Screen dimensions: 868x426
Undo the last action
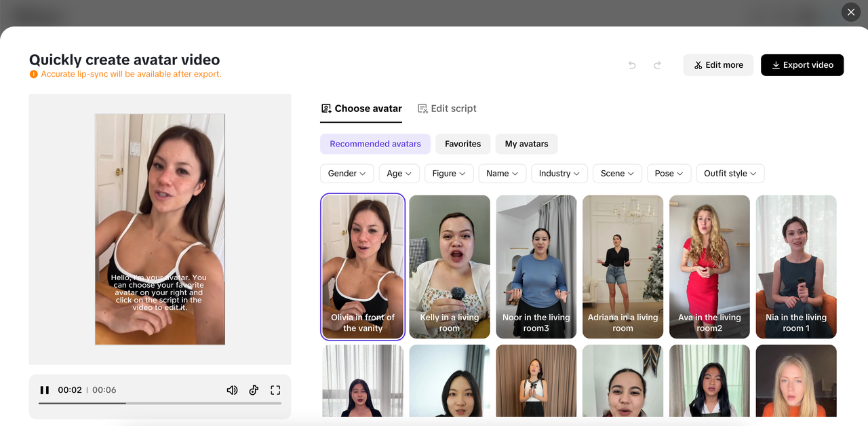pos(632,65)
